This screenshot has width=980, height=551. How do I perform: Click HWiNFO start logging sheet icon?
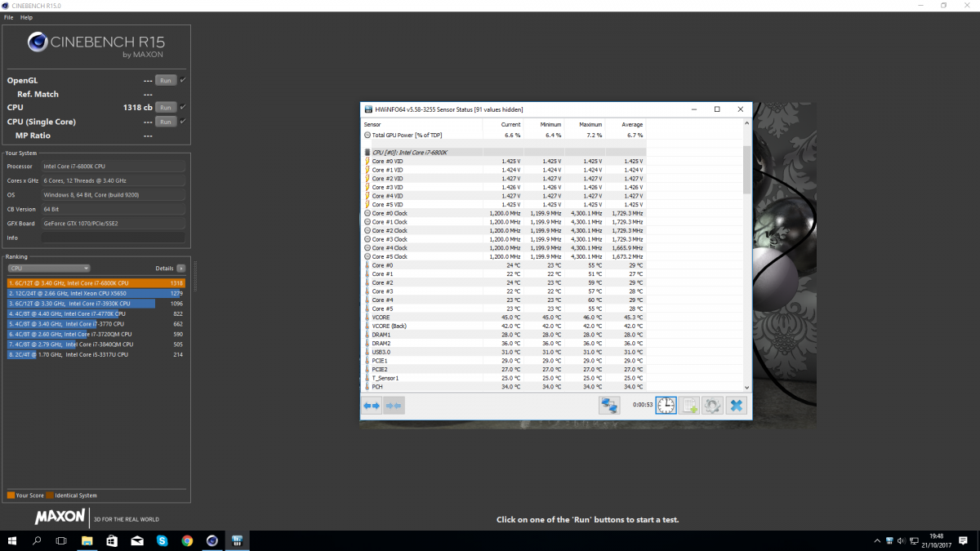tap(689, 405)
